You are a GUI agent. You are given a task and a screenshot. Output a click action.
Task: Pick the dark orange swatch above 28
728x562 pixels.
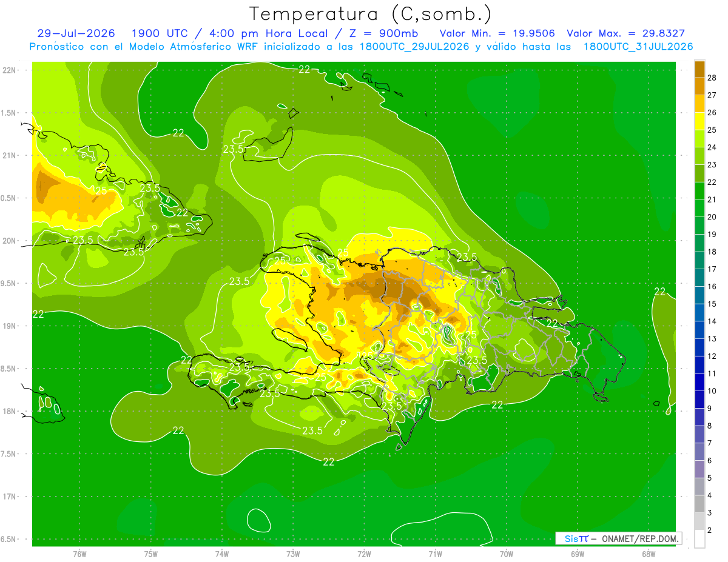point(699,69)
